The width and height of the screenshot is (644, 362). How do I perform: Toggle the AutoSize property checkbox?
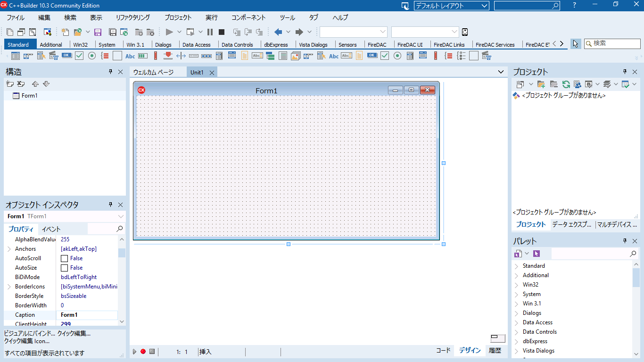65,268
